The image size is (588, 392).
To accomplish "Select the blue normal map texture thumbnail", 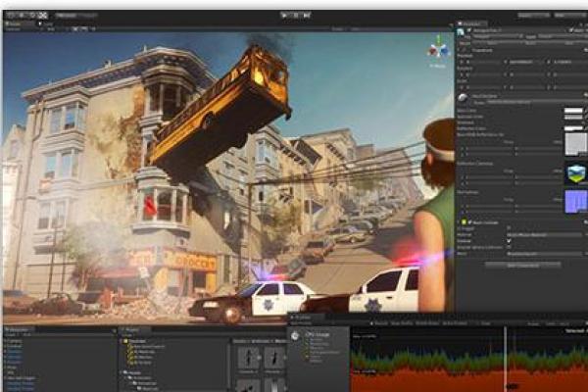I will [x=575, y=202].
